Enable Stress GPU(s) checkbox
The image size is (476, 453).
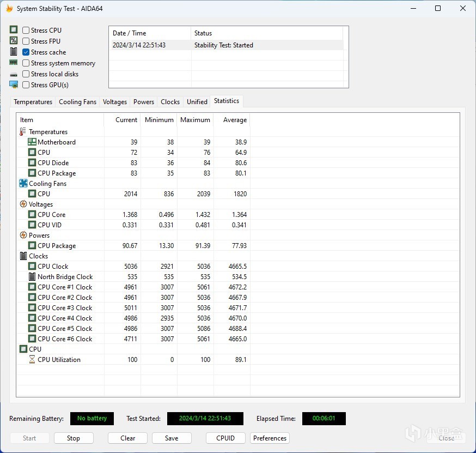(x=26, y=85)
